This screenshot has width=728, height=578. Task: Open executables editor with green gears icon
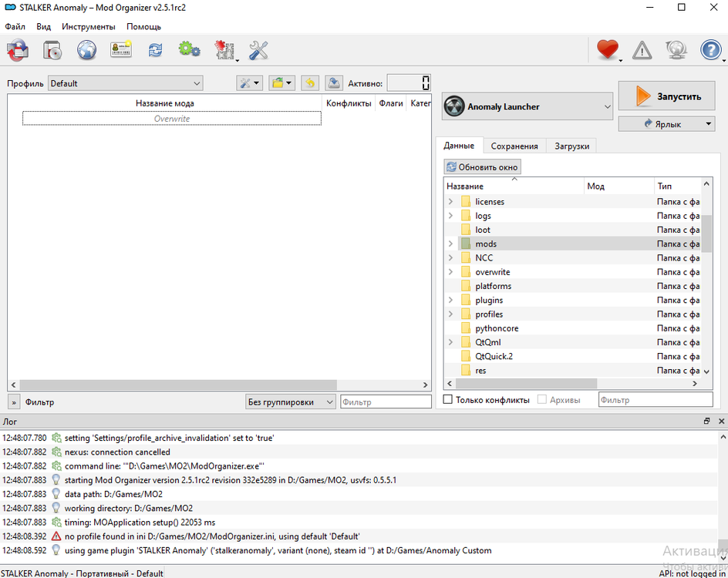[x=189, y=51]
